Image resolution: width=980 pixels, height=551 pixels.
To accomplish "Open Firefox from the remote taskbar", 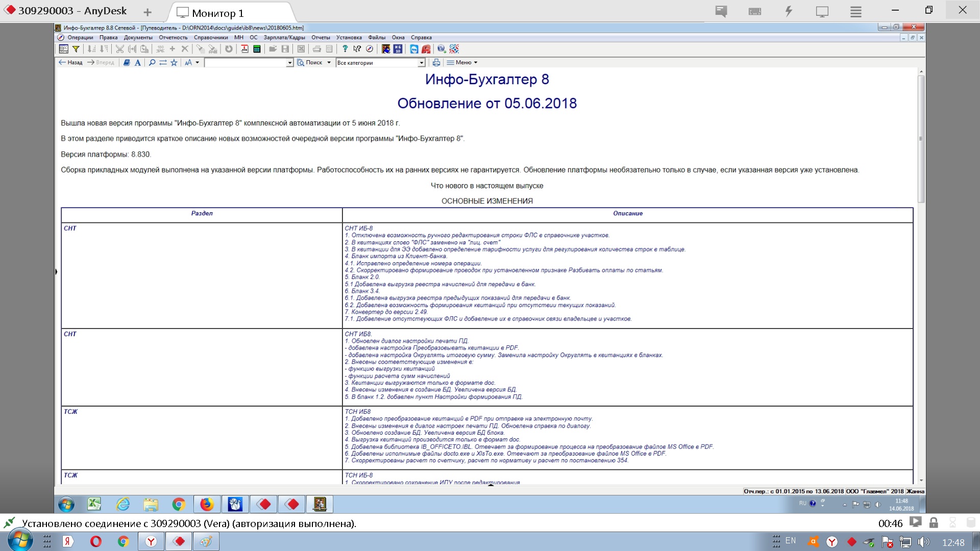I will (x=207, y=505).
